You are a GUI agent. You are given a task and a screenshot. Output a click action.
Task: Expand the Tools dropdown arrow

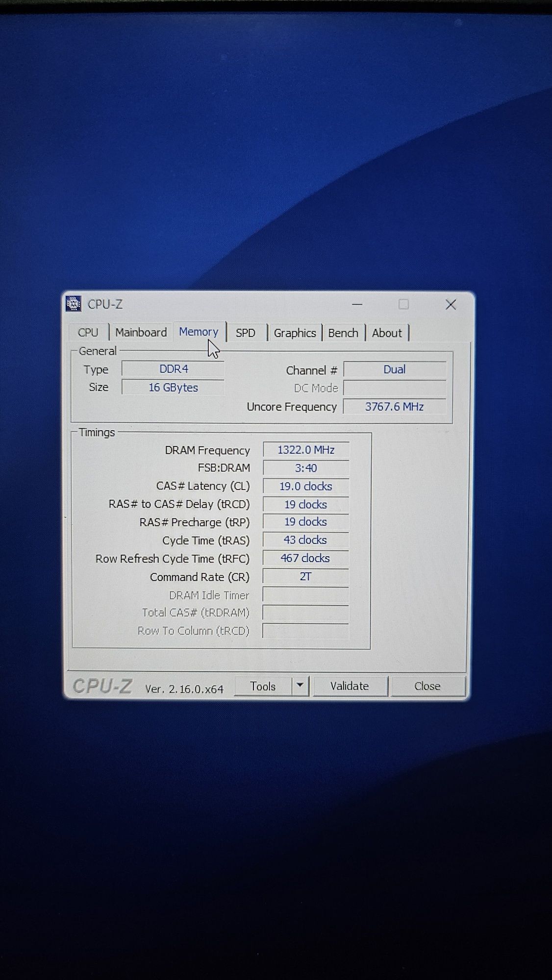coord(300,686)
